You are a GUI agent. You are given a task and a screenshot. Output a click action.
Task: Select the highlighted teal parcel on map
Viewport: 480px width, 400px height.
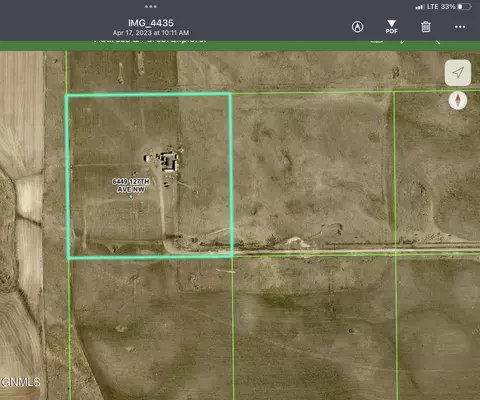click(x=149, y=176)
